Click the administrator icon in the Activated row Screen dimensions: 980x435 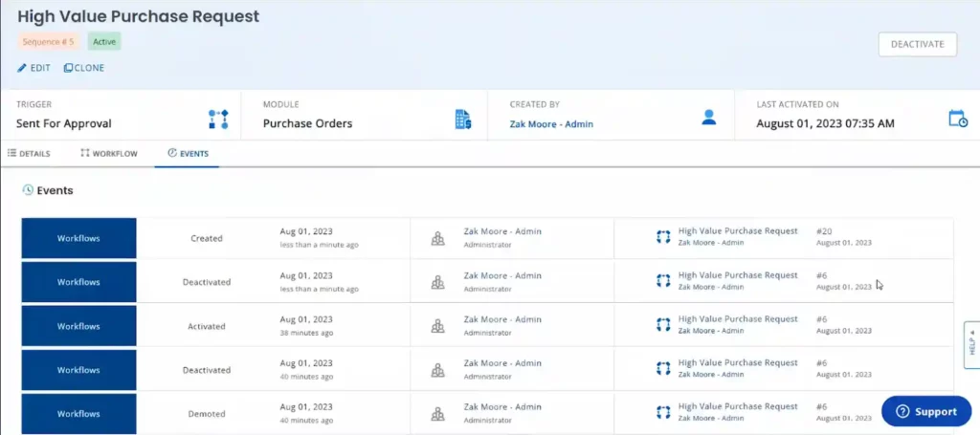tap(437, 326)
